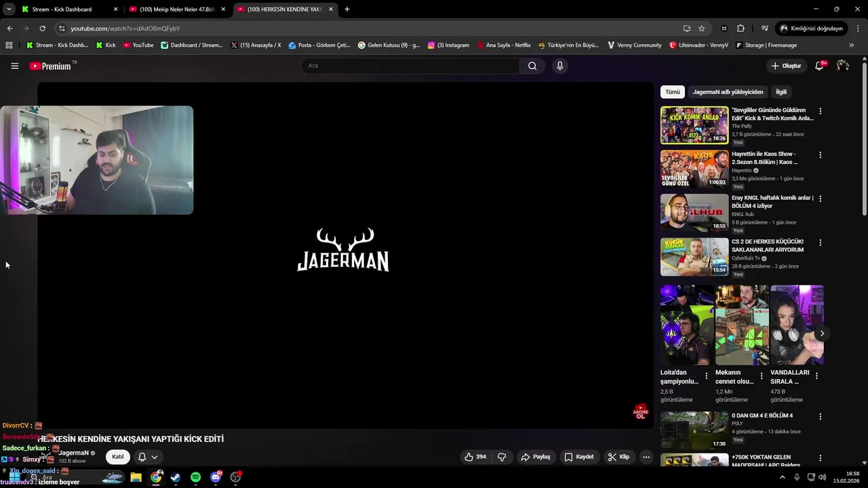Click the Katıl join button
The width and height of the screenshot is (868, 488).
coord(117,457)
